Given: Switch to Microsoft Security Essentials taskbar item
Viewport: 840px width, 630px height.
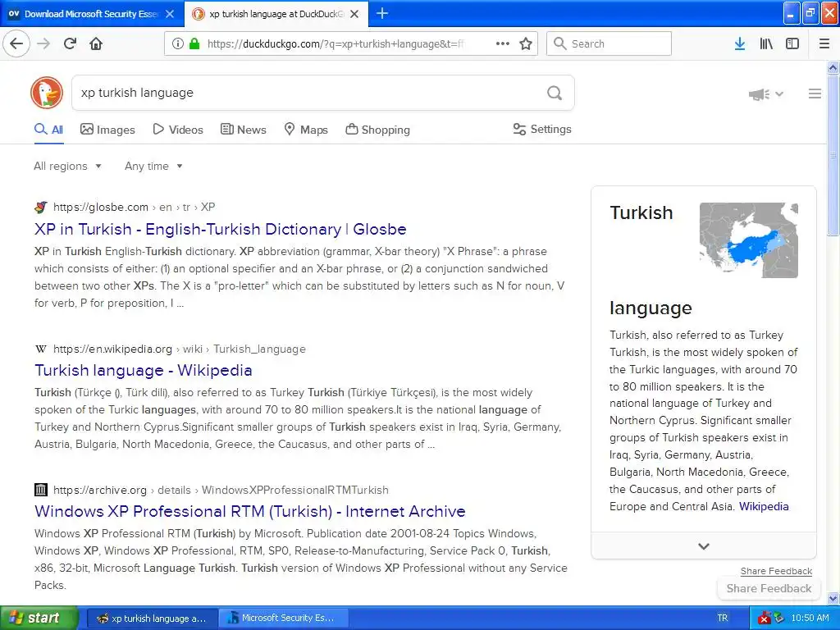Looking at the screenshot, I should (284, 618).
